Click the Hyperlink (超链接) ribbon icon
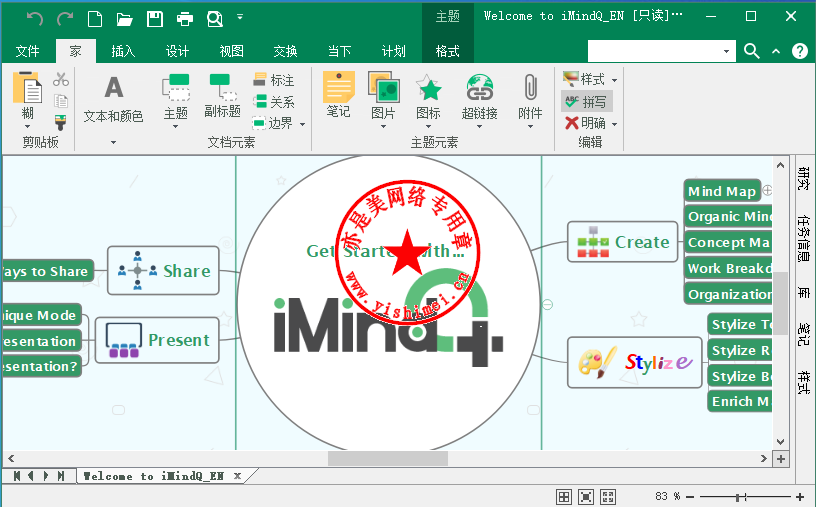Viewport: 816px width, 507px height. tap(480, 97)
